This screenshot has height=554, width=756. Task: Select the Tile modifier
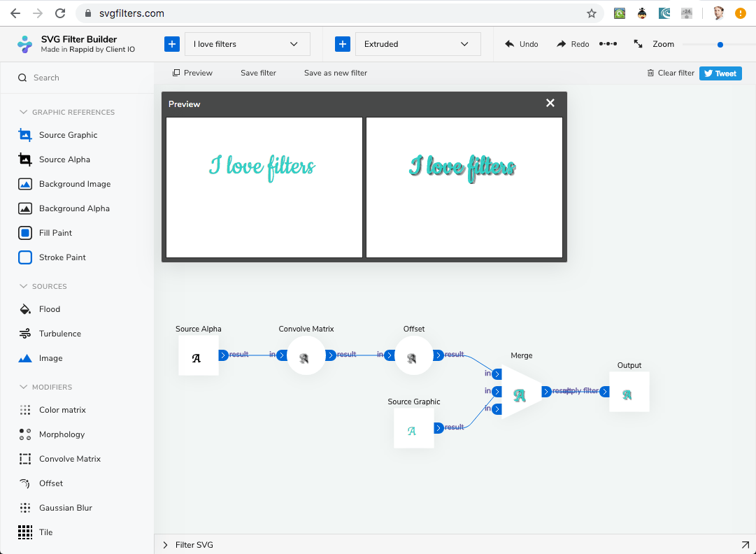tap(45, 532)
